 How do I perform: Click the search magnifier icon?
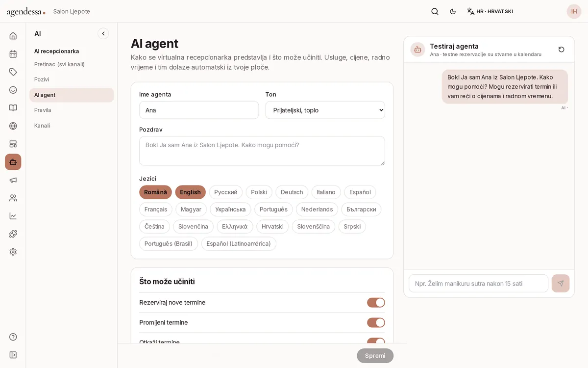tap(435, 11)
